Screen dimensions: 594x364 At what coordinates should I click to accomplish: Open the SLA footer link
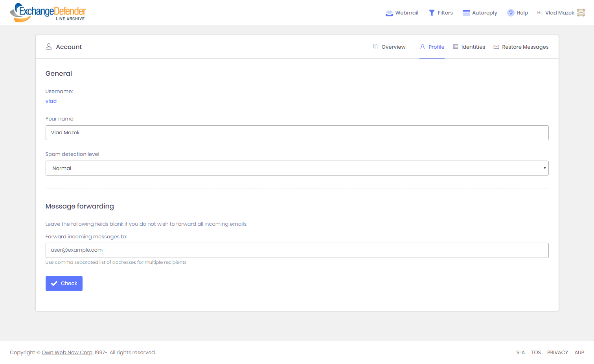[520, 353]
